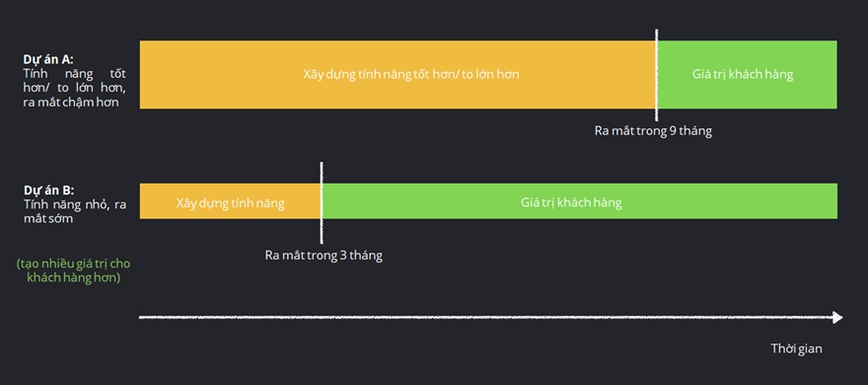This screenshot has height=385, width=868.
Task: Click the 'Giá trị khách hàng' text in Project B
Action: (571, 202)
